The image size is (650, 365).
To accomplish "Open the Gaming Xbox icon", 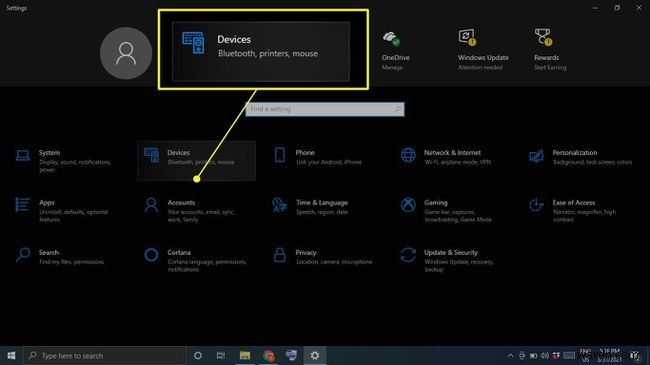I will coord(408,205).
